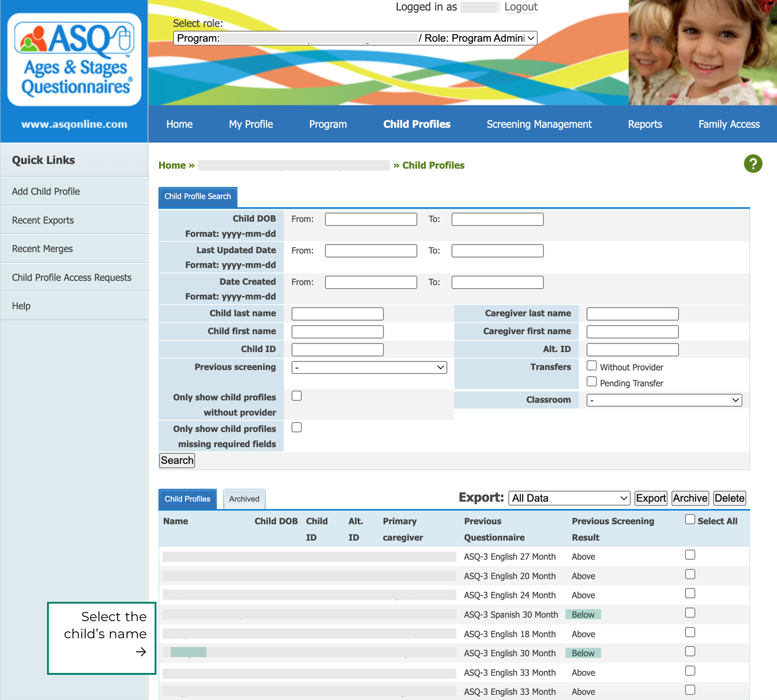Open the Classroom dropdown
This screenshot has width=777, height=700.
(664, 400)
